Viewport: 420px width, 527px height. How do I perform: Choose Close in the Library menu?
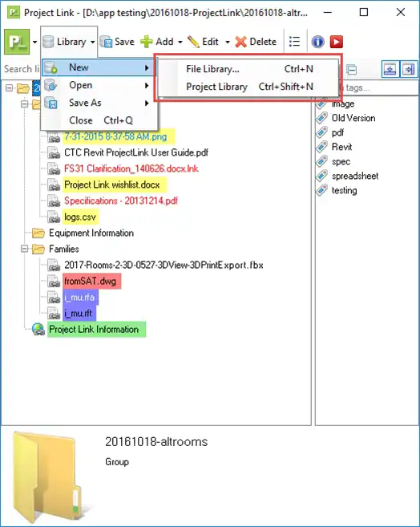97,120
